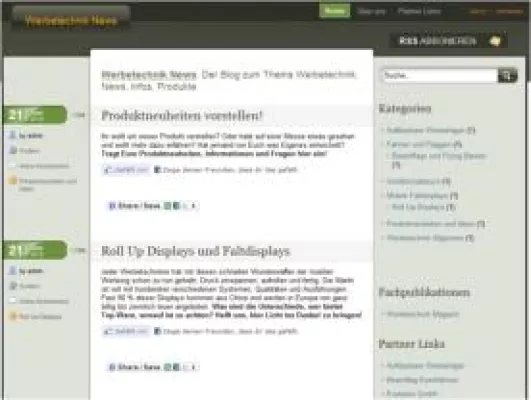Screen dimensions: 531x400
Task: Click Share/Save button under Produktneuheiten post
Action: [152, 206]
